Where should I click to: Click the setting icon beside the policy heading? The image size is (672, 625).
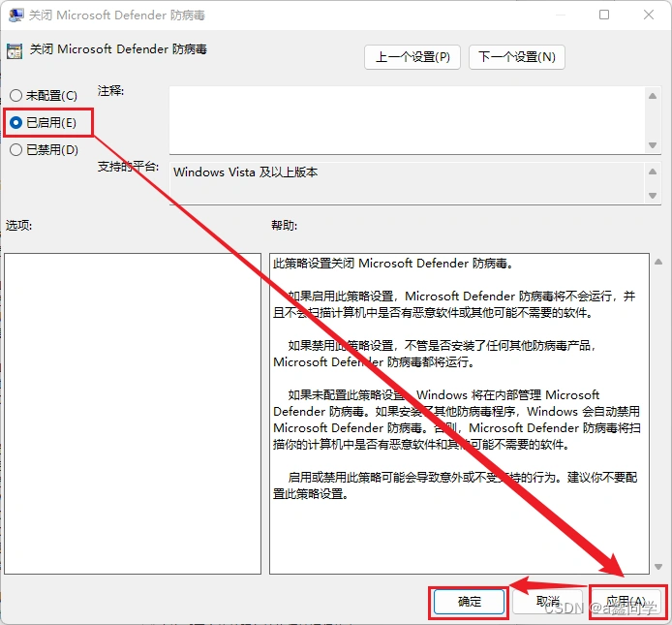14,49
